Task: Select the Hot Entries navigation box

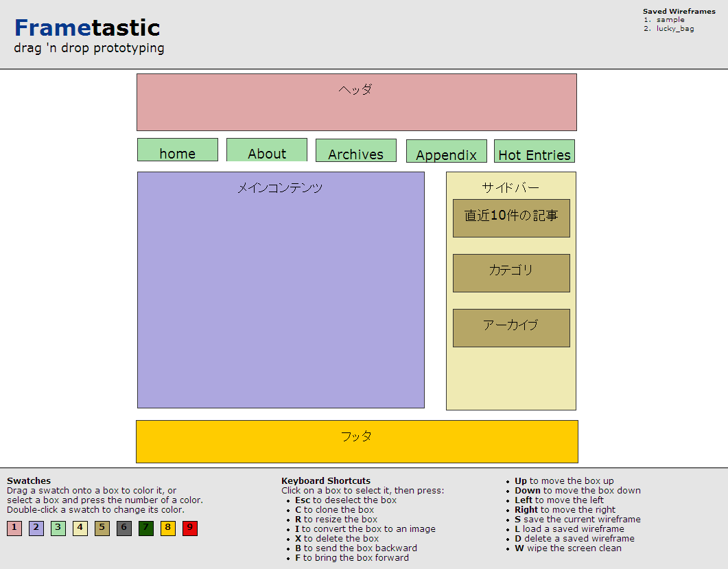Action: (535, 152)
